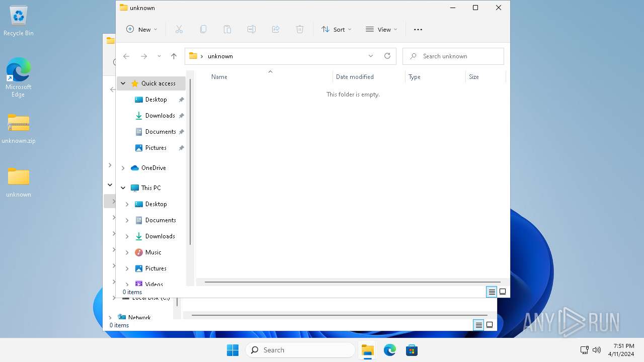The image size is (644, 362).
Task: Toggle large icons view in back Explorer window
Action: click(490, 325)
